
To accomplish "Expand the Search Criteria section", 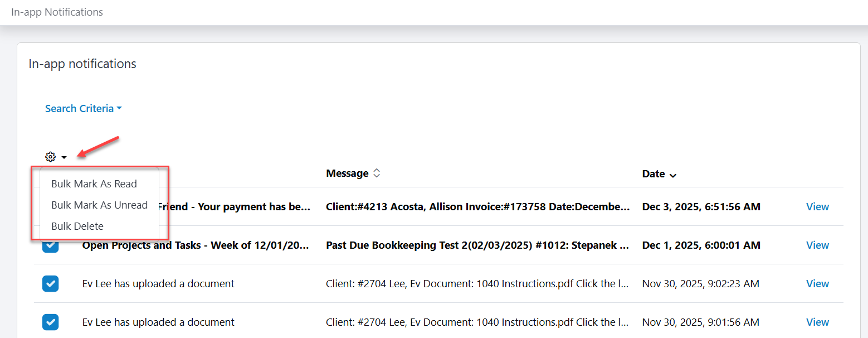I will pos(79,108).
